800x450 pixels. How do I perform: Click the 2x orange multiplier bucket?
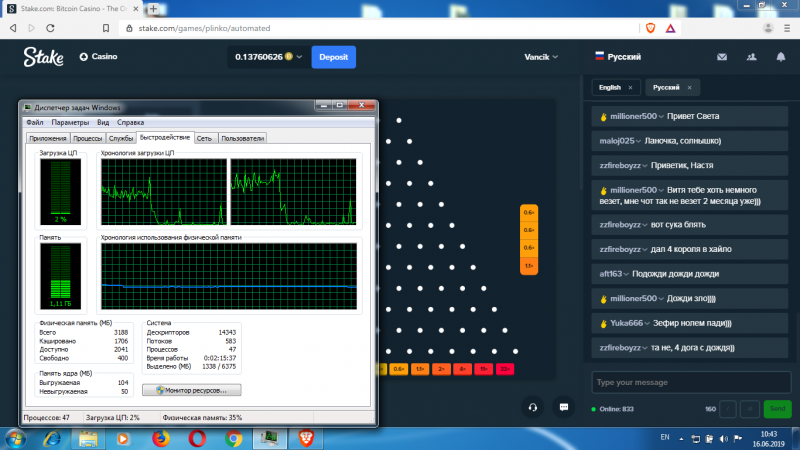pyautogui.click(x=441, y=369)
